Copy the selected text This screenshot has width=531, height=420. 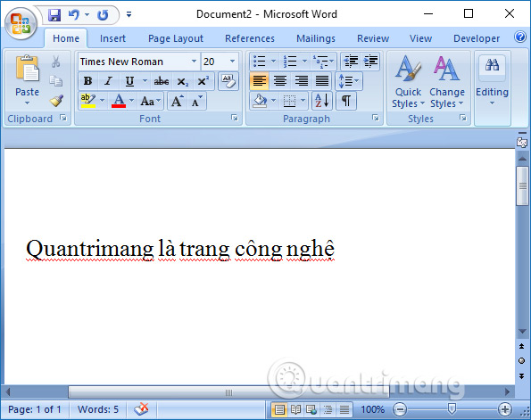(x=56, y=81)
